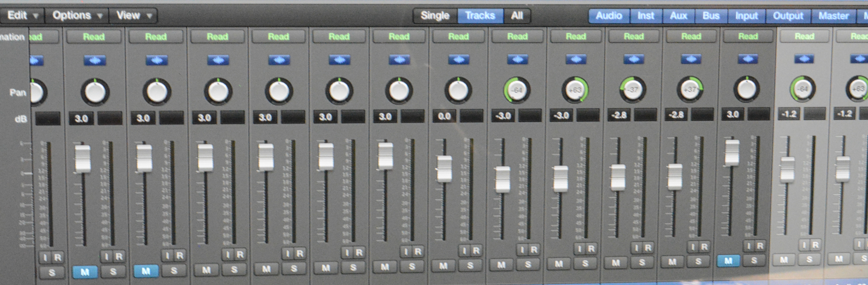Click waveform track icon on the 0.0 dB strip
Viewport: 868px width, 285px height.
(x=459, y=60)
